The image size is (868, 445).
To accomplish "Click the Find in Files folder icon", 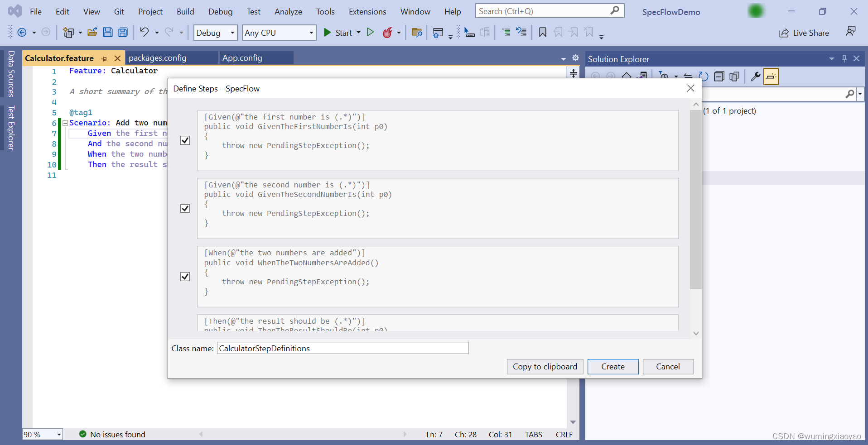I will (x=417, y=32).
